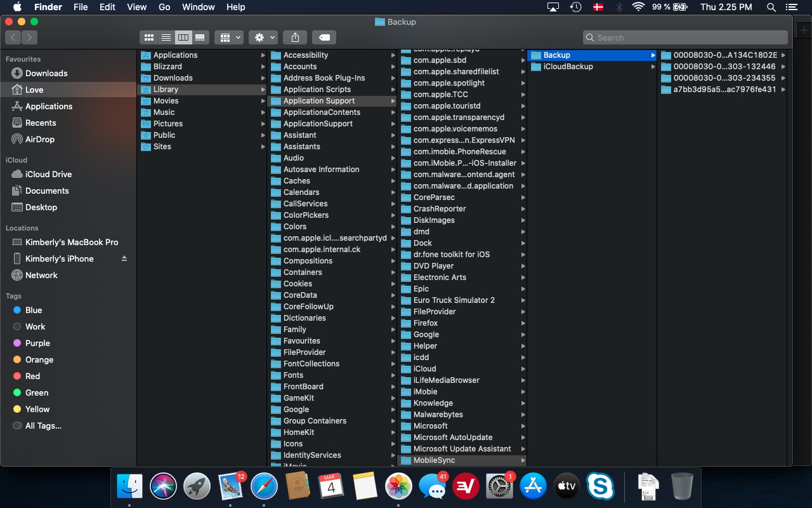Expand the Caches folder arrow
This screenshot has width=812, height=508.
(393, 181)
